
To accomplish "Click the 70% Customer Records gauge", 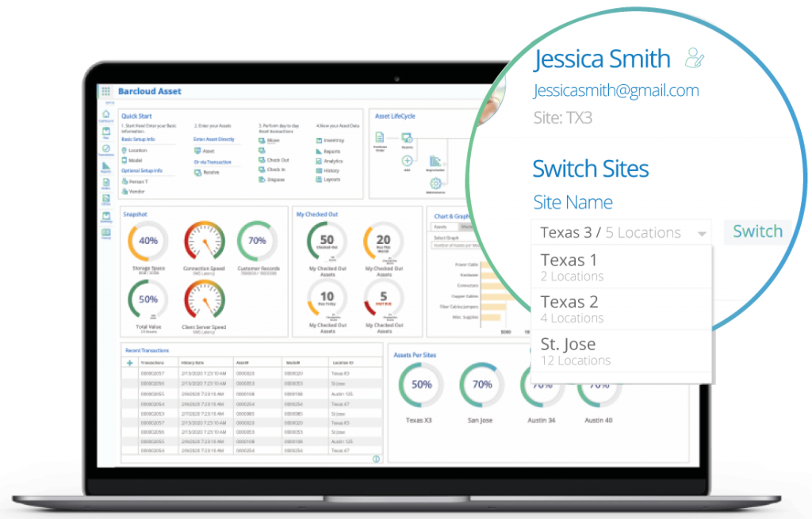I will pos(257,241).
